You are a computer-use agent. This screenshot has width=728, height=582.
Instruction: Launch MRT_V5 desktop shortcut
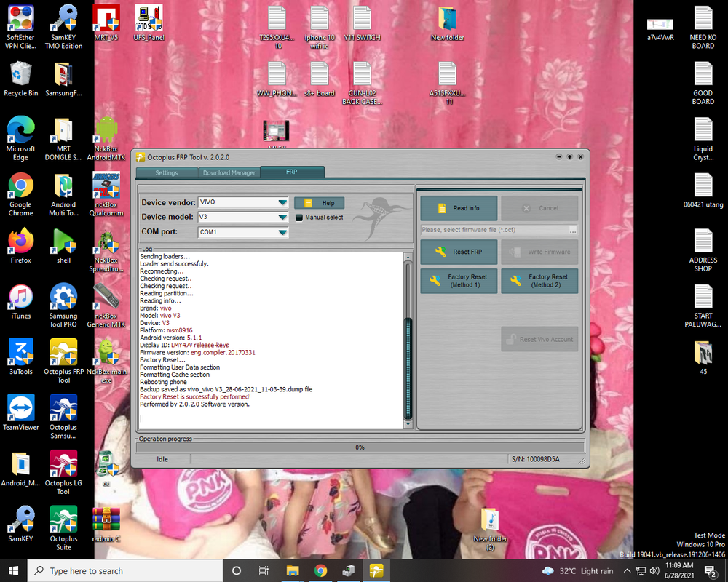pos(106,23)
